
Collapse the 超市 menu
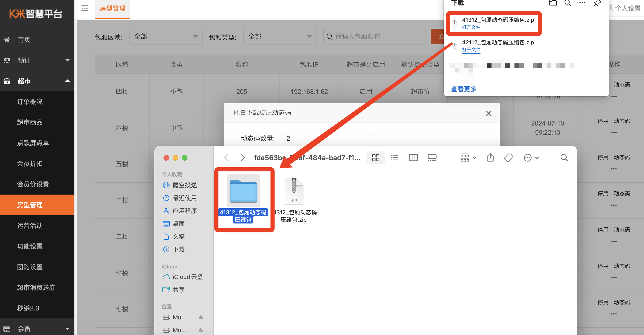[x=67, y=81]
